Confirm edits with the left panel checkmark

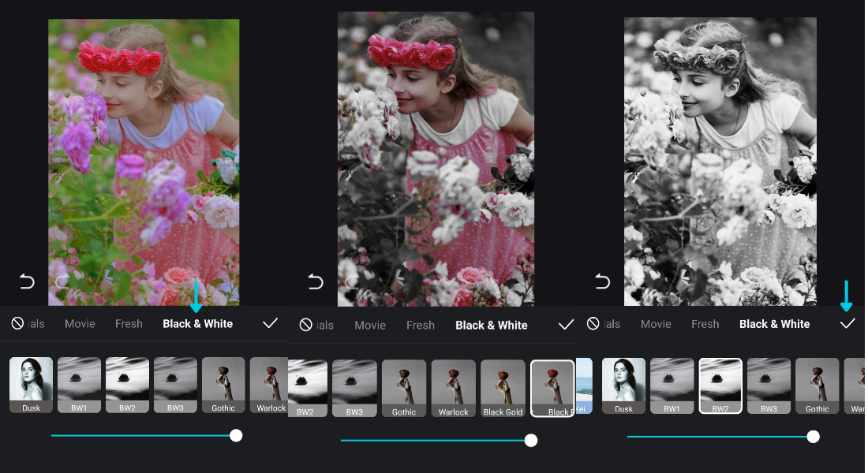270,323
